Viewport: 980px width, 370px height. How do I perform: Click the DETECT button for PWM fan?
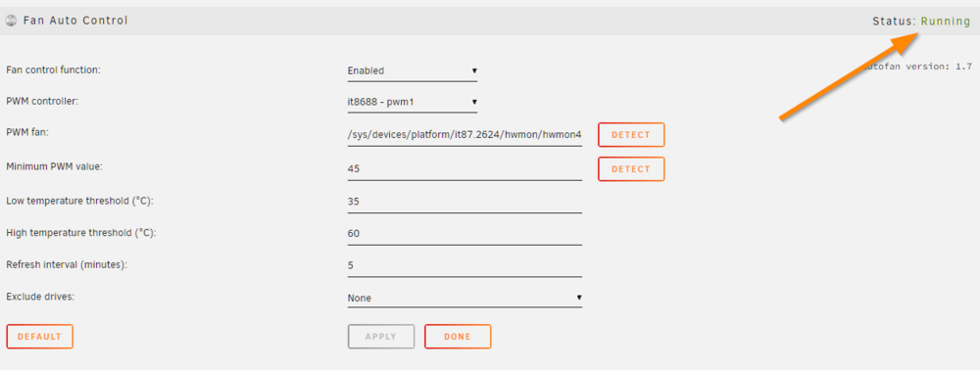click(631, 135)
